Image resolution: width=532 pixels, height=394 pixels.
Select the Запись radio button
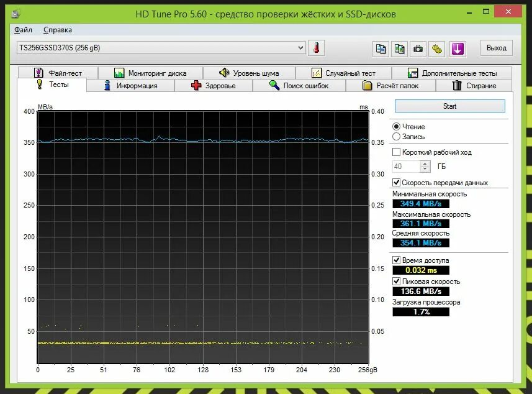coord(396,137)
